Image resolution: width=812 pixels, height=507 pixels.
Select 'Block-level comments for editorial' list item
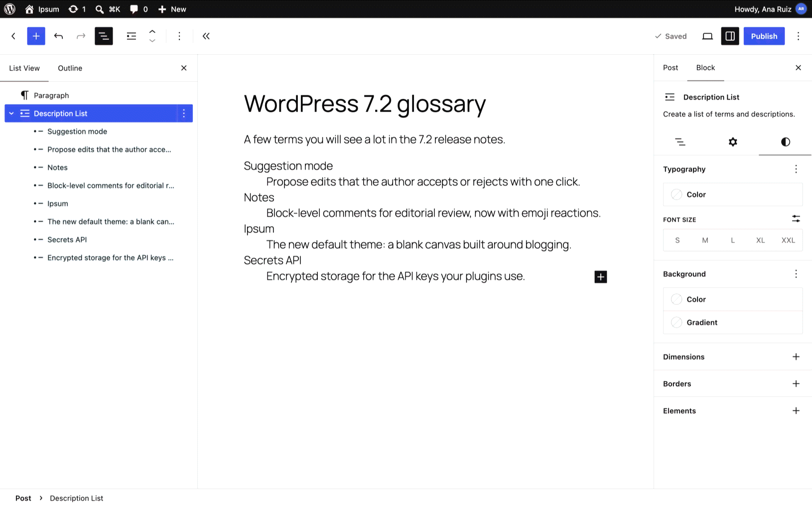point(99,185)
